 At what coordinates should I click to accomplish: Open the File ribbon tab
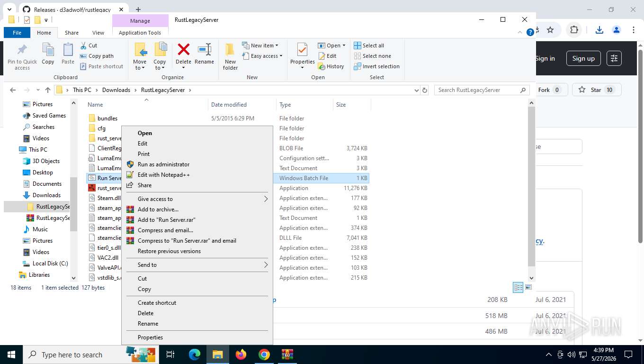(x=17, y=33)
